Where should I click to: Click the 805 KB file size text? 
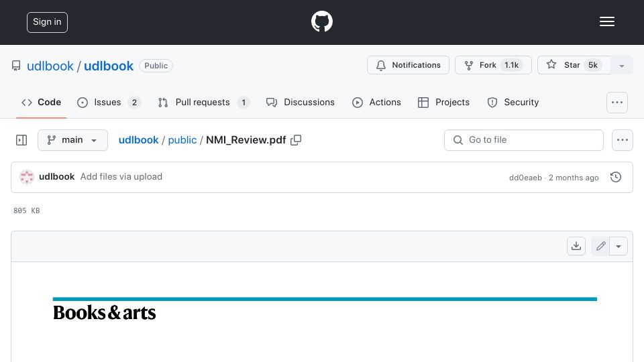pyautogui.click(x=27, y=210)
